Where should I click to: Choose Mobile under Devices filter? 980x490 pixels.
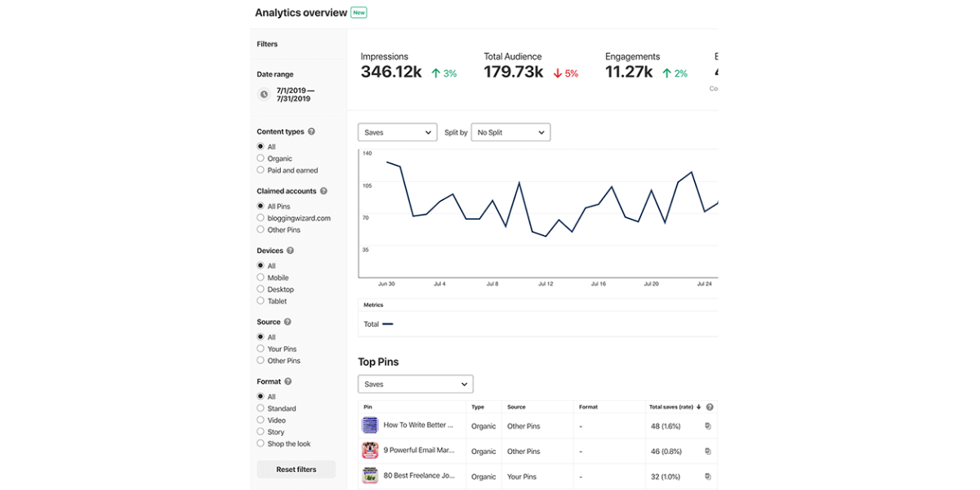(x=261, y=278)
